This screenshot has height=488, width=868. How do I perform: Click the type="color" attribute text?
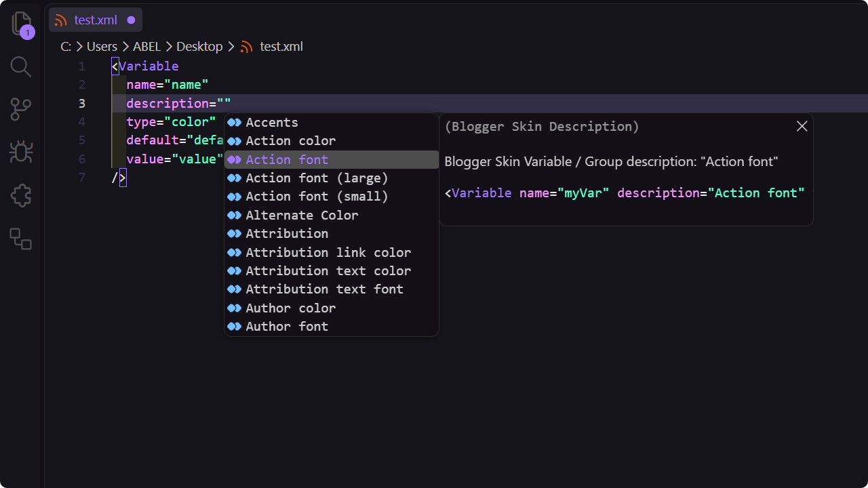pos(171,122)
